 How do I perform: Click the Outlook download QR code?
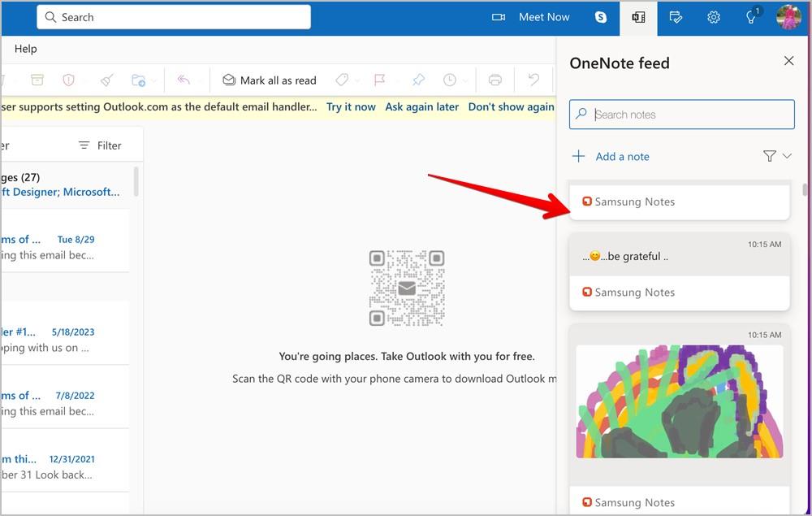pyautogui.click(x=407, y=288)
